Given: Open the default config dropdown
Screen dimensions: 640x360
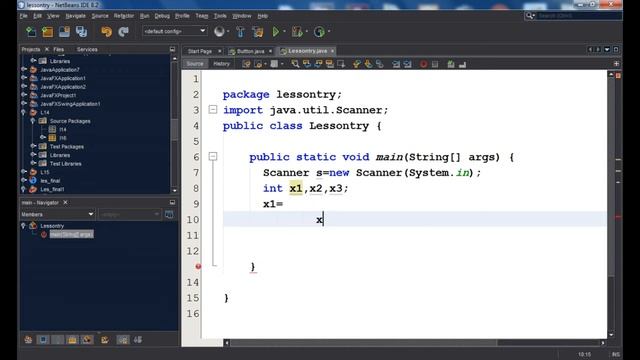Looking at the screenshot, I should (x=174, y=31).
